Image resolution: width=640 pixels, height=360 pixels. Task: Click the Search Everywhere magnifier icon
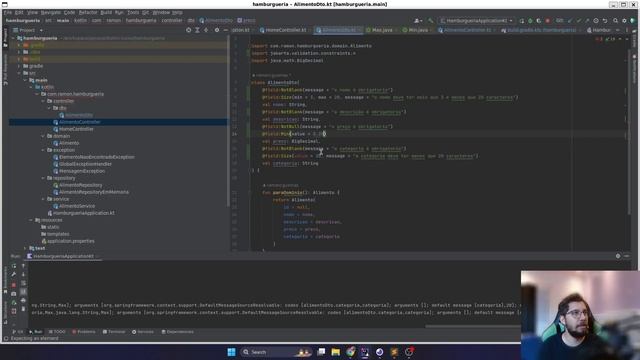click(615, 20)
